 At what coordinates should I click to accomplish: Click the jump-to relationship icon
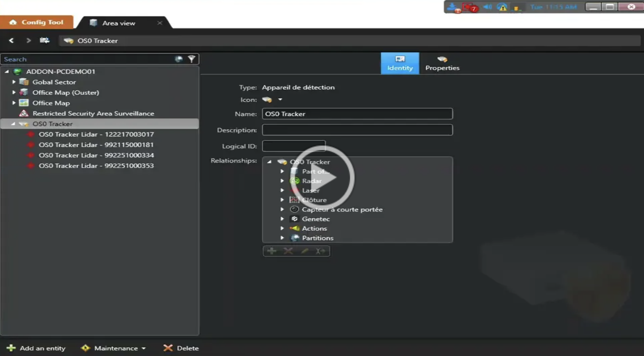point(320,251)
